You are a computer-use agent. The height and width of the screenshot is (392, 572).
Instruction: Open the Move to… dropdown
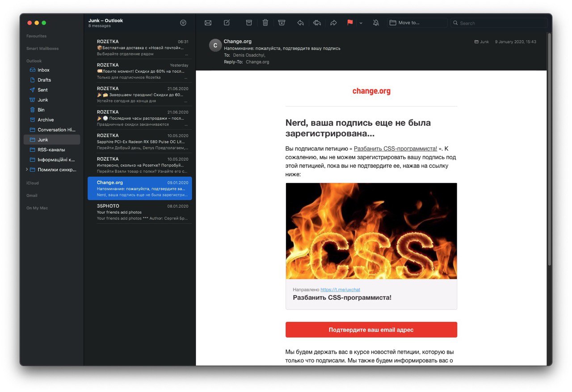coord(417,23)
